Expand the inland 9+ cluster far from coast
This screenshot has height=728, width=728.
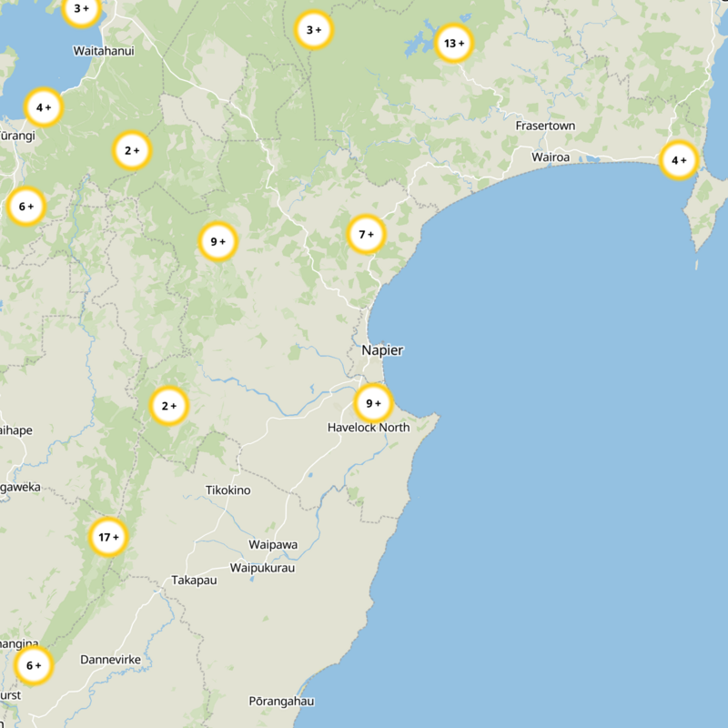(217, 241)
